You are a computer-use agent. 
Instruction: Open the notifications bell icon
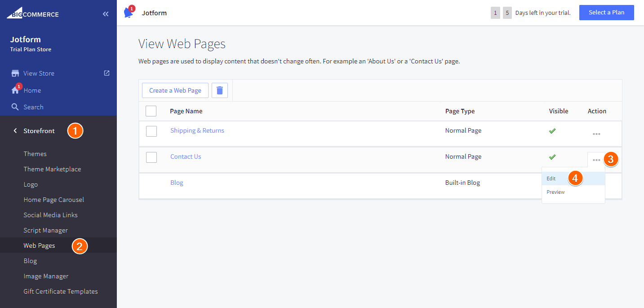click(x=129, y=13)
